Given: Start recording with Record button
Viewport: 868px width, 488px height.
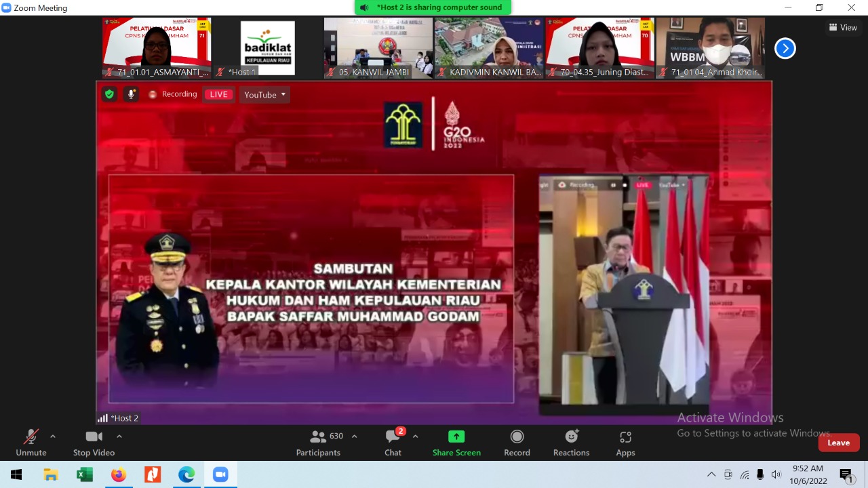Looking at the screenshot, I should (517, 443).
